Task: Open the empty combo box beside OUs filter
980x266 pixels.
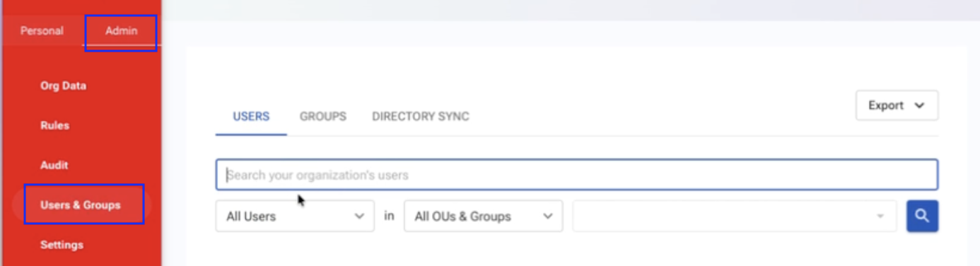Action: pos(734,216)
